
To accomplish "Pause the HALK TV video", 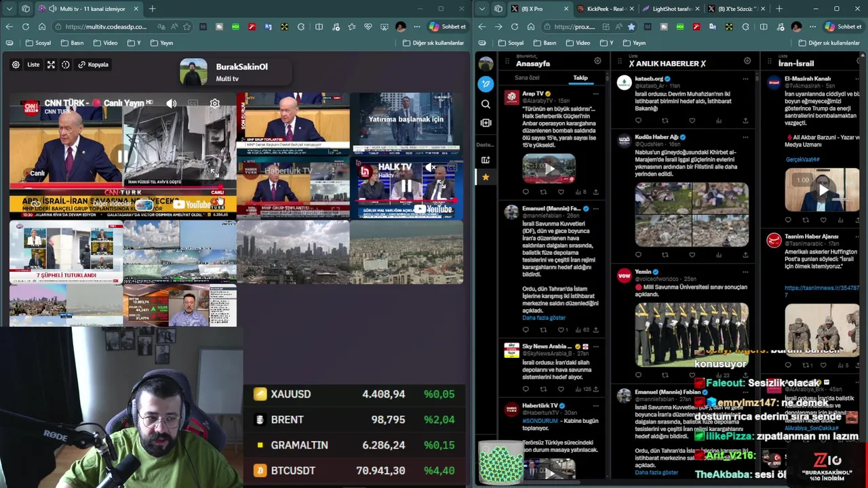I will click(x=406, y=186).
